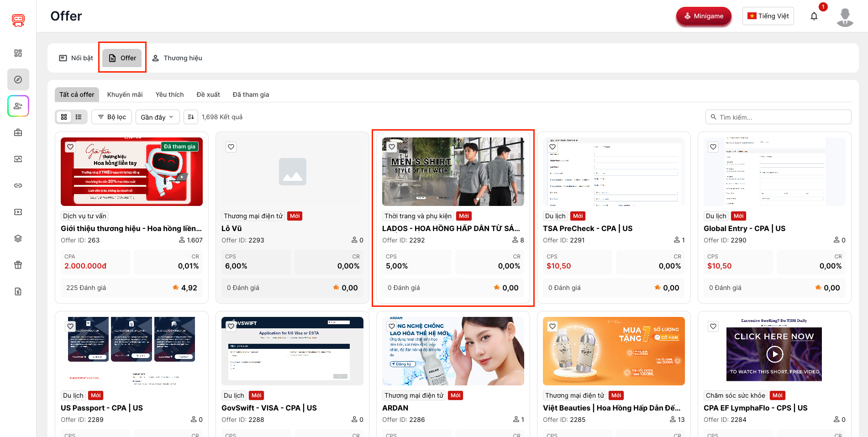Open Global Entry form thumbnail
Viewport: 868px width, 437px height.
[774, 172]
